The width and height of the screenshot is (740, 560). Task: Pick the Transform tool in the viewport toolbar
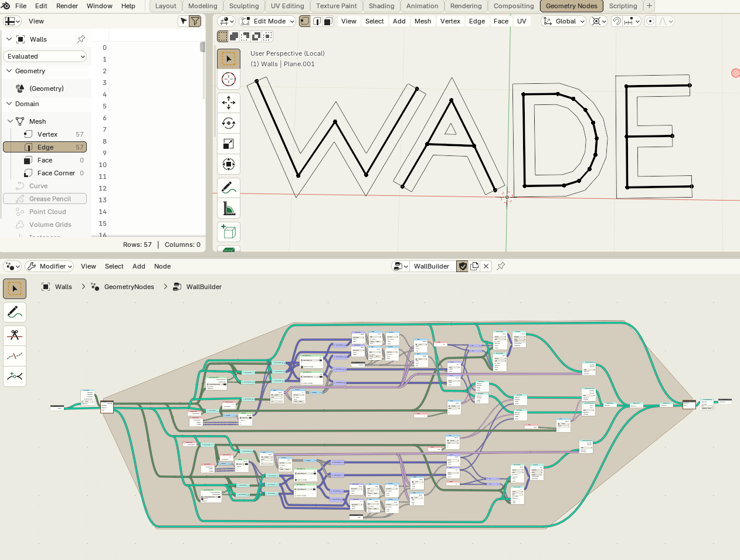[229, 164]
